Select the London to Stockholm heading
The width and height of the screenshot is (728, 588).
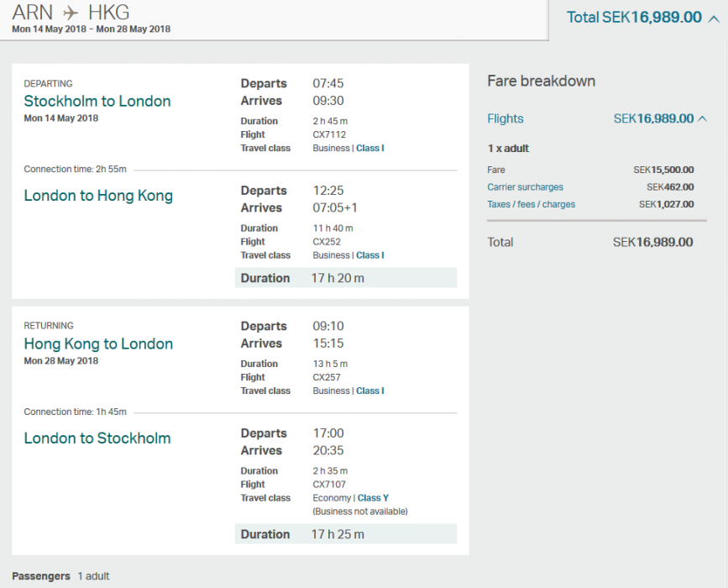(x=97, y=438)
